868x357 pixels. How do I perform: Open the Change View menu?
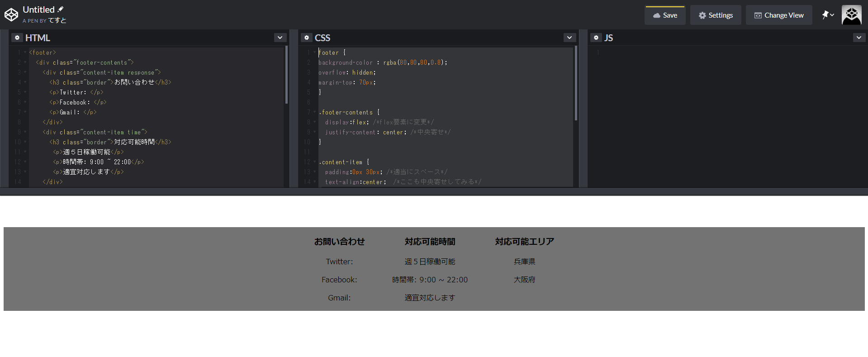pos(779,15)
